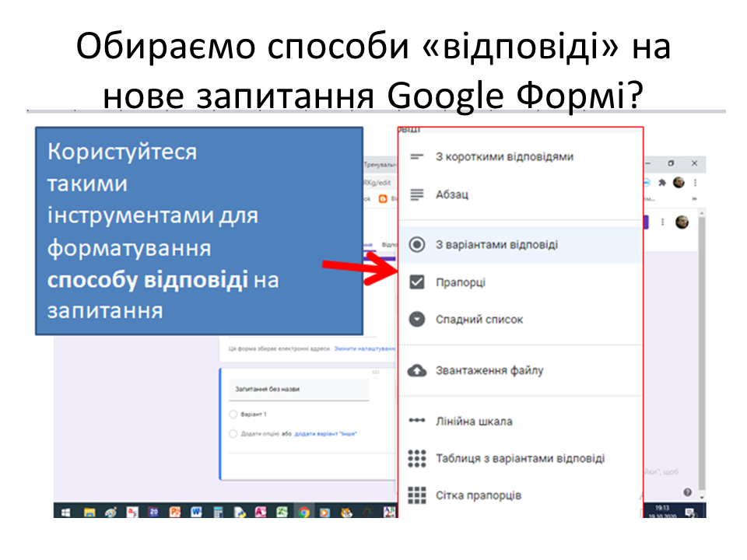
Task: Open Chrome's three-dot menu
Action: pyautogui.click(x=695, y=183)
